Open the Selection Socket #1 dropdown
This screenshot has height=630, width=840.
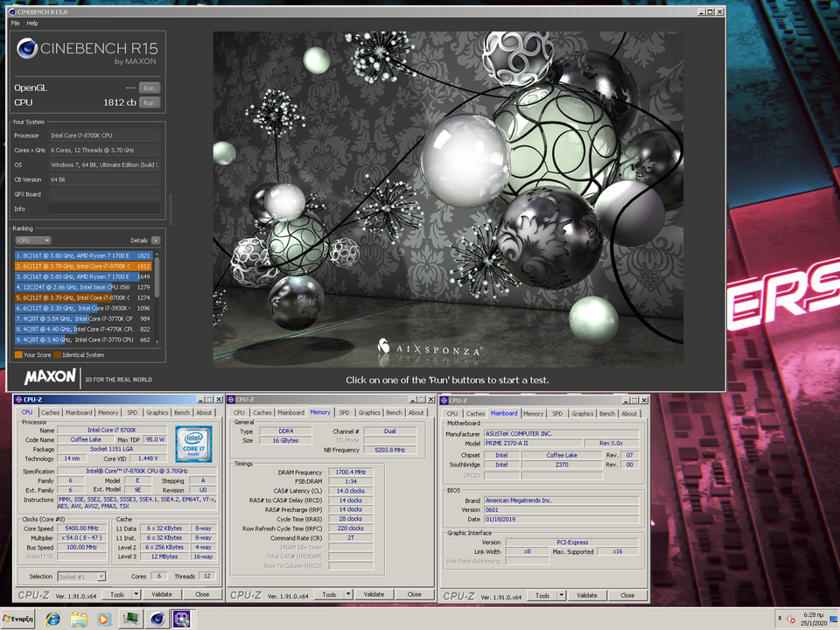[x=81, y=577]
